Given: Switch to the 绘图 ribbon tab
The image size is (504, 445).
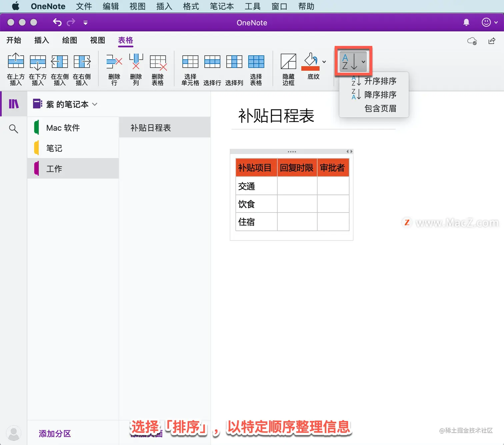Looking at the screenshot, I should 70,40.
